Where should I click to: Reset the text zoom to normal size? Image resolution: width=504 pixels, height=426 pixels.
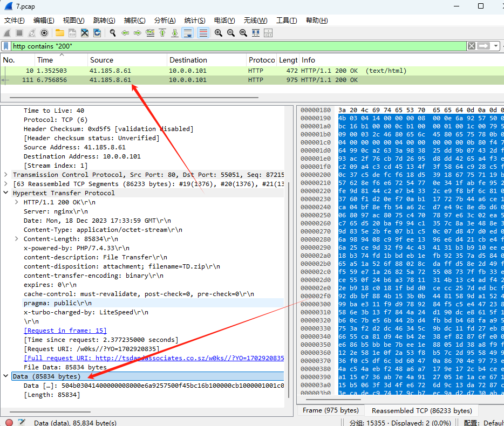(x=243, y=33)
